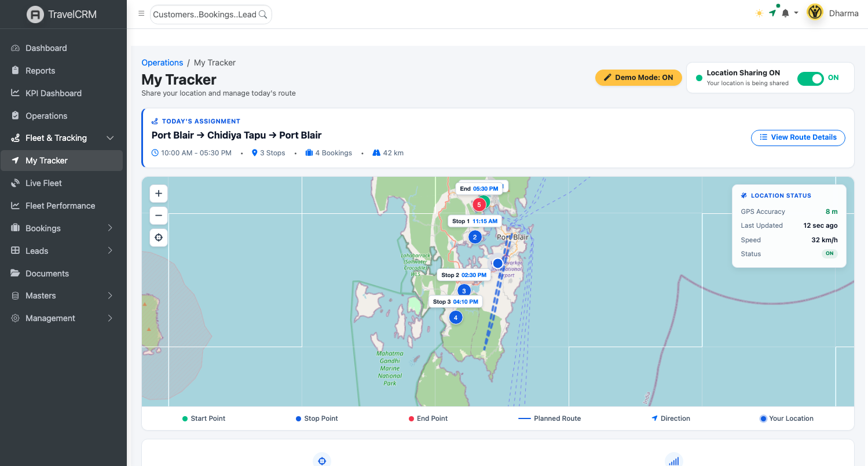
Task: Open the Dashboard menu item
Action: click(x=62, y=48)
